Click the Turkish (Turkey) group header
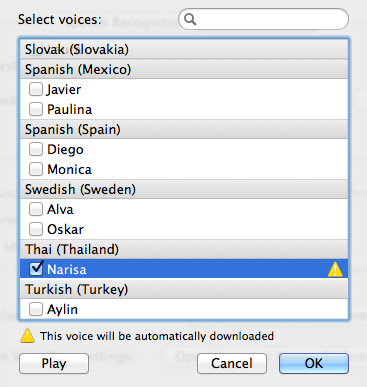The image size is (367, 387). coord(184,289)
